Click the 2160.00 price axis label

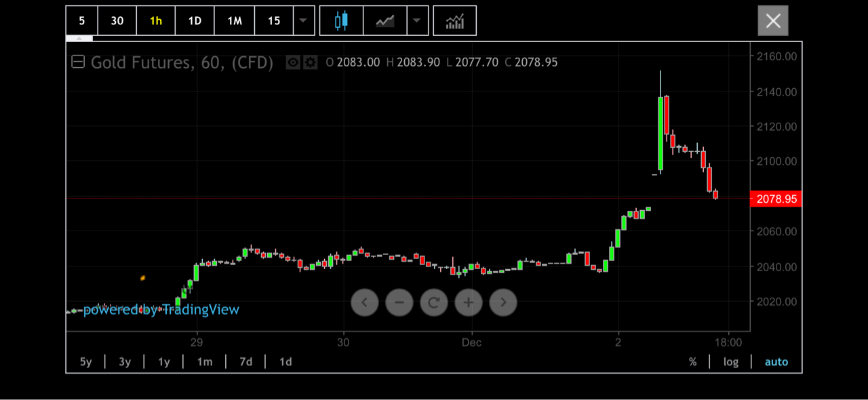coord(776,56)
